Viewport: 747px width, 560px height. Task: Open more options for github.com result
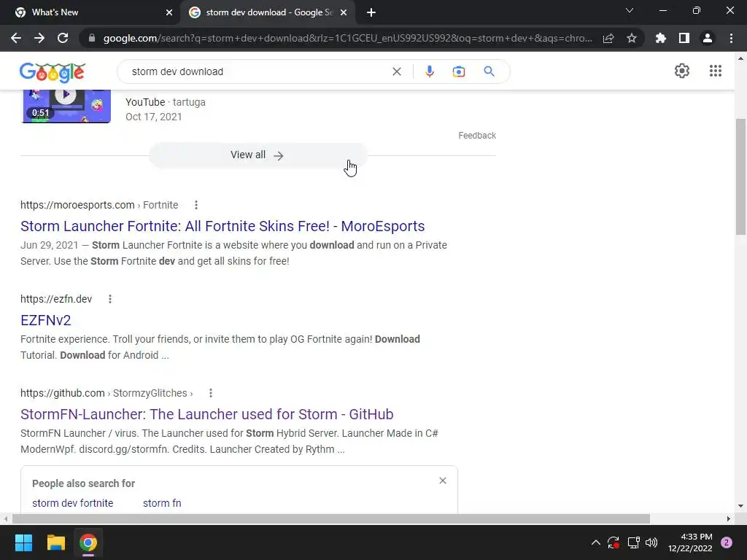coord(211,393)
